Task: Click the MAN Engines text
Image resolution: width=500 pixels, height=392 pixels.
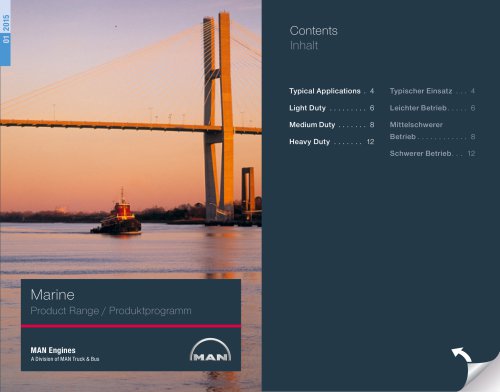Action: tap(53, 350)
